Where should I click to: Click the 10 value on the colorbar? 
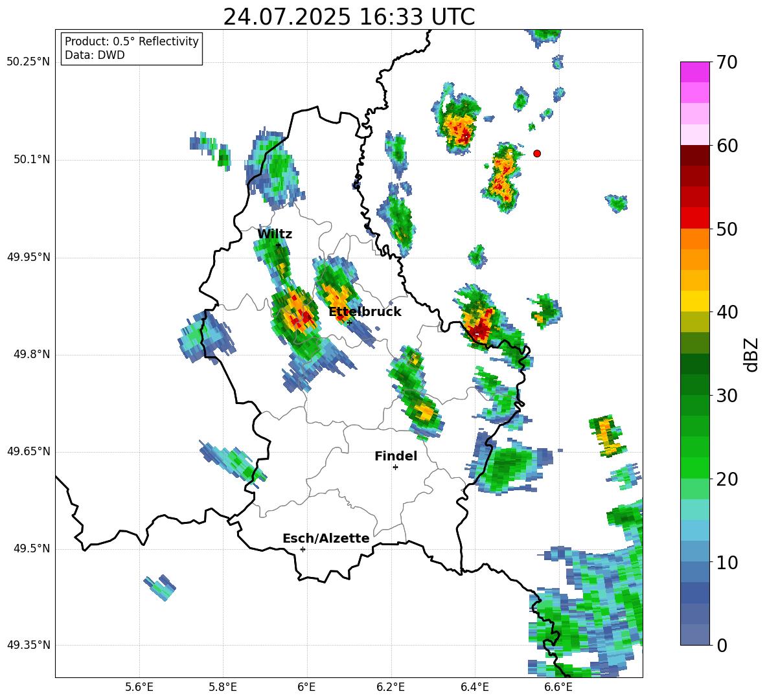click(x=727, y=562)
